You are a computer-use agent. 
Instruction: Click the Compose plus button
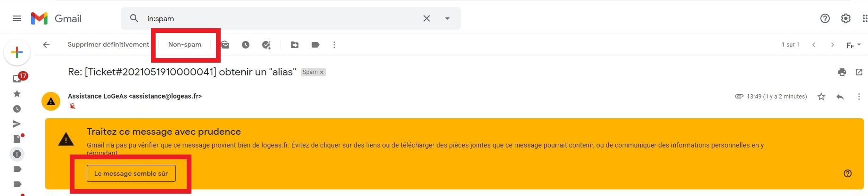(17, 52)
